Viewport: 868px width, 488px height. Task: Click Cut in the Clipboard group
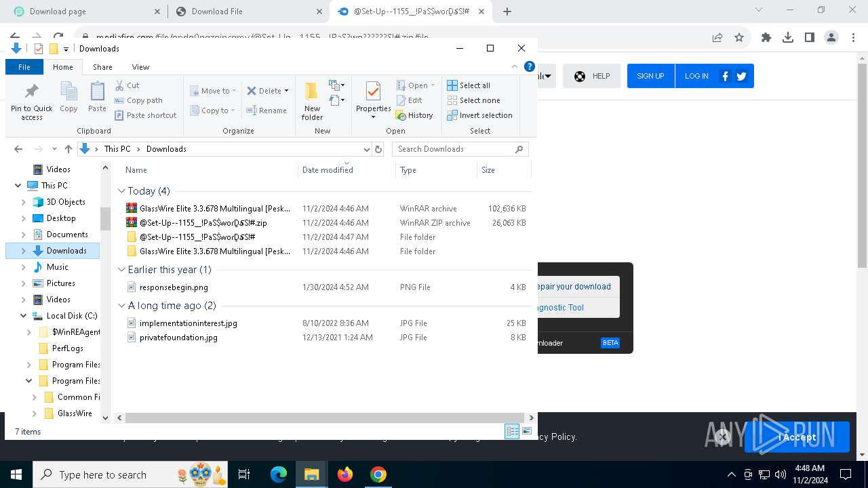pyautogui.click(x=127, y=85)
